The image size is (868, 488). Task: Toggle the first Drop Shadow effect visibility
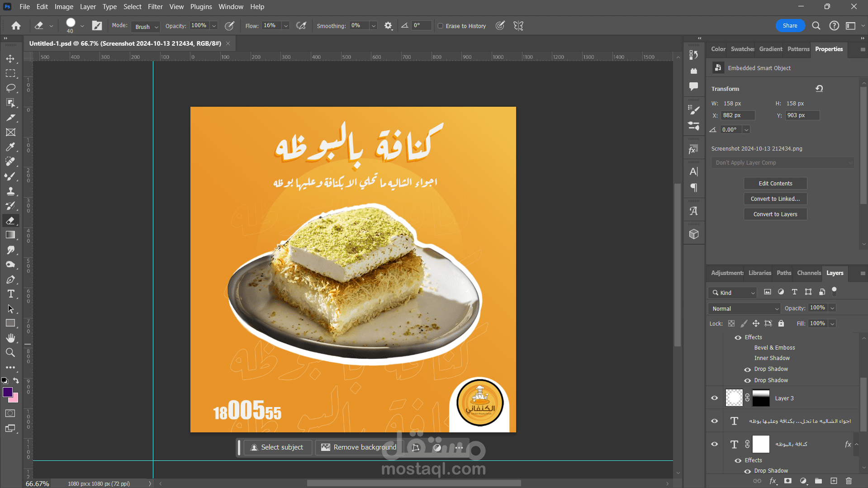(x=748, y=370)
